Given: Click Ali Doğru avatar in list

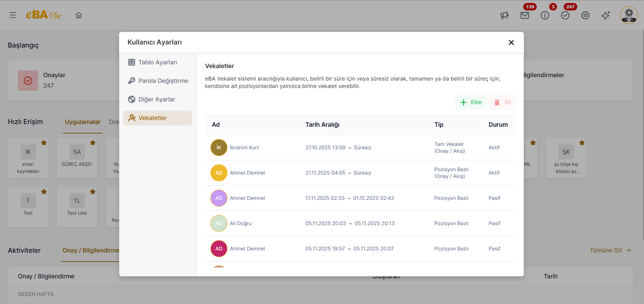Looking at the screenshot, I should click(x=219, y=223).
